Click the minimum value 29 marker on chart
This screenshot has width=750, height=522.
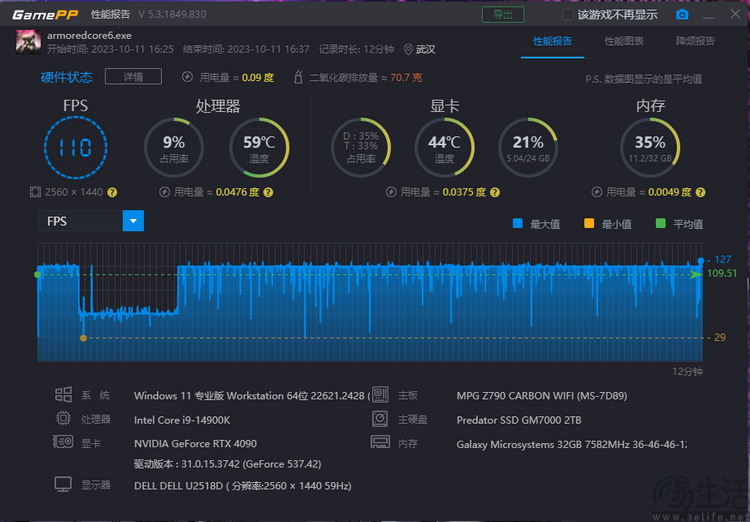[x=84, y=338]
